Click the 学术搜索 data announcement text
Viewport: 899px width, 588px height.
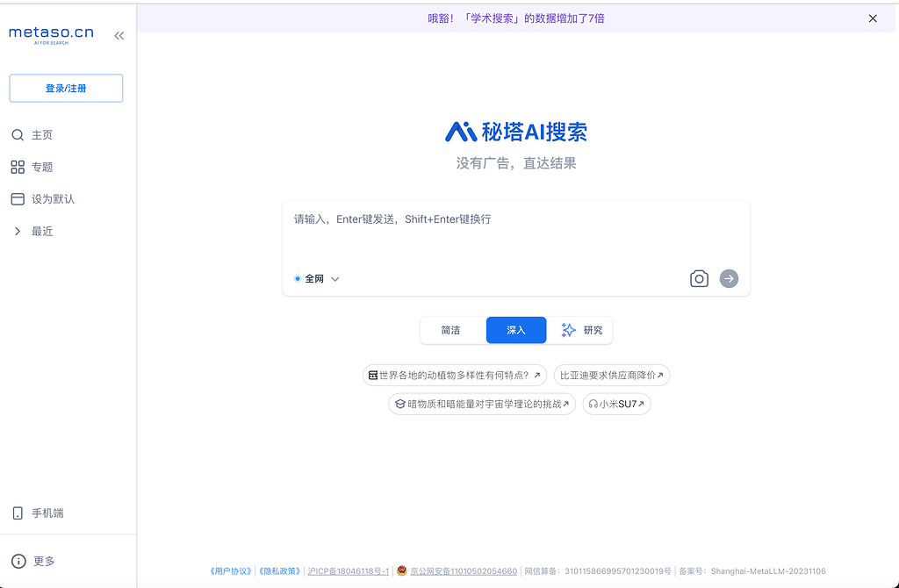[x=516, y=18]
